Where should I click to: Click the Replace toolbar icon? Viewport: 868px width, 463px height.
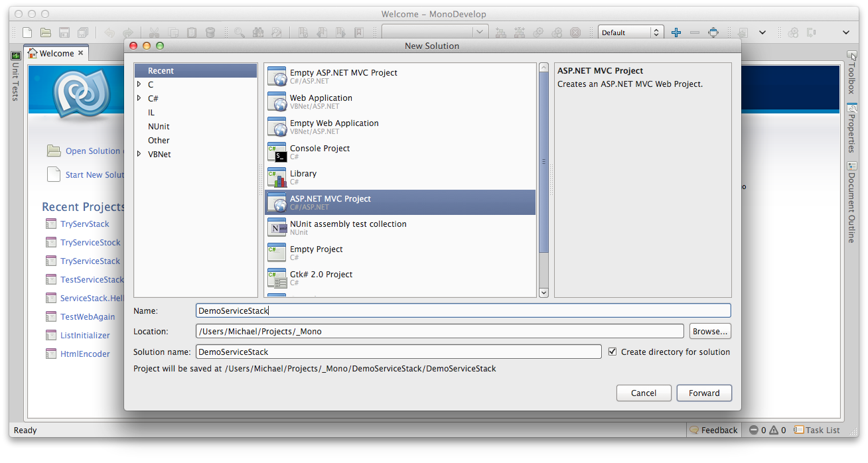tap(276, 33)
